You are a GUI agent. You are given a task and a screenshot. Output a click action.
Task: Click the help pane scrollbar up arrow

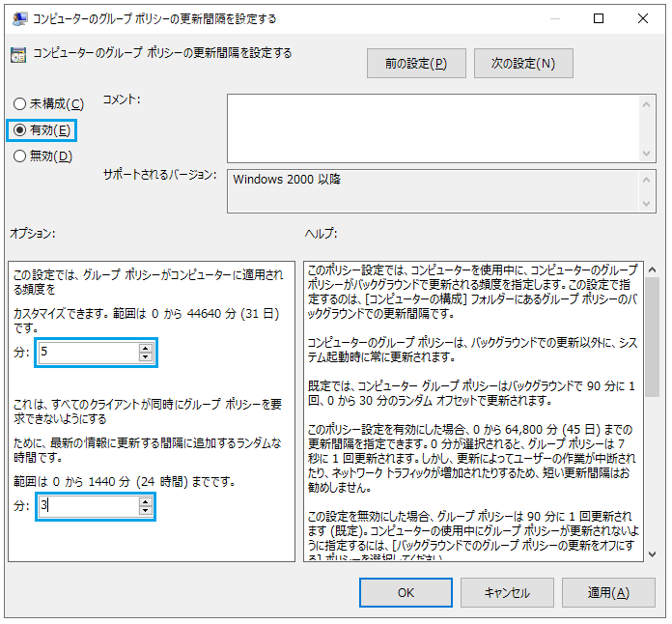653,269
